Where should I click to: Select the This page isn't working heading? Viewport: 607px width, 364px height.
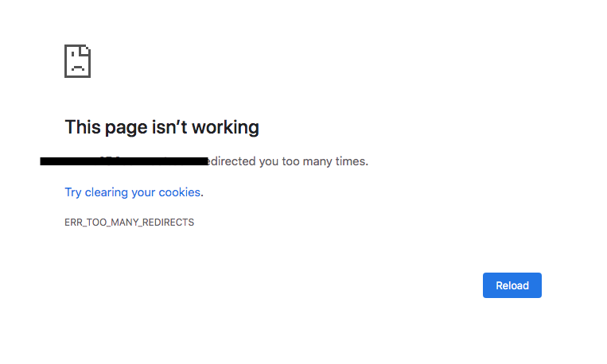[x=161, y=127]
